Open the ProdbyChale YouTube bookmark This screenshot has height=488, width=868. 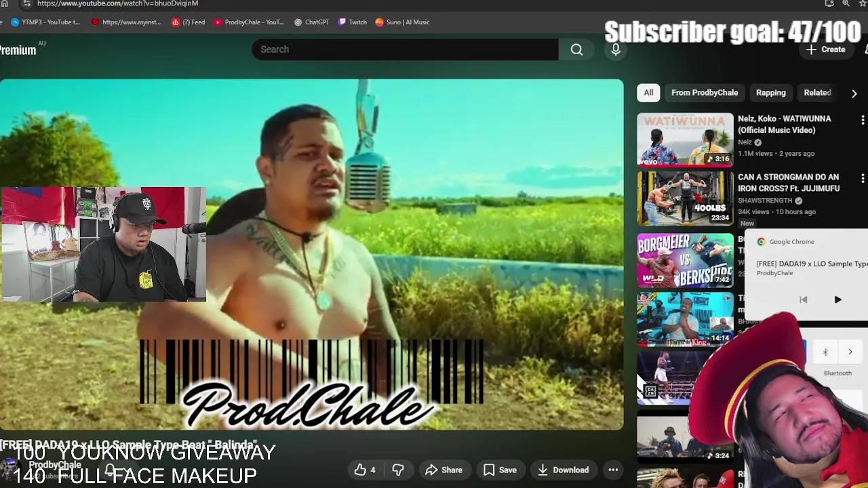point(249,22)
